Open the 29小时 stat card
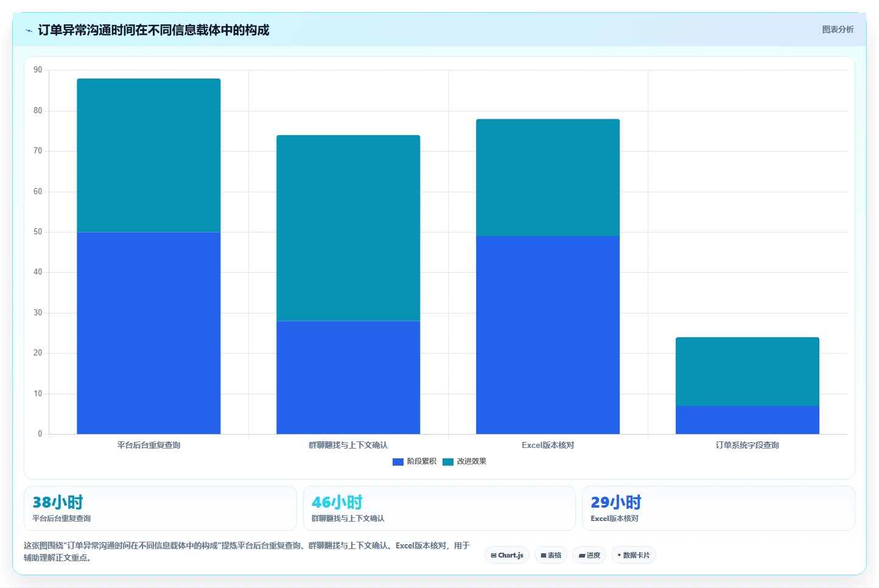Viewport: 879px width, 588px height. (718, 508)
